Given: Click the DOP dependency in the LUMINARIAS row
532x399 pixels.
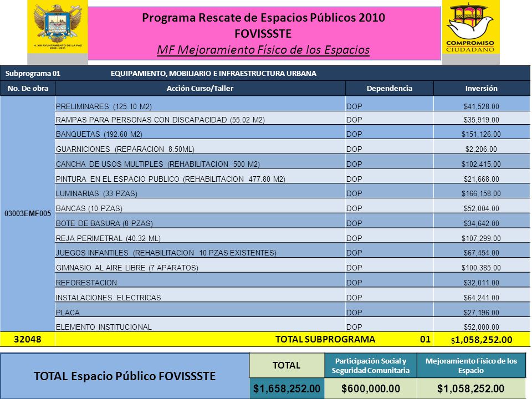Looking at the screenshot, I should (x=354, y=194).
